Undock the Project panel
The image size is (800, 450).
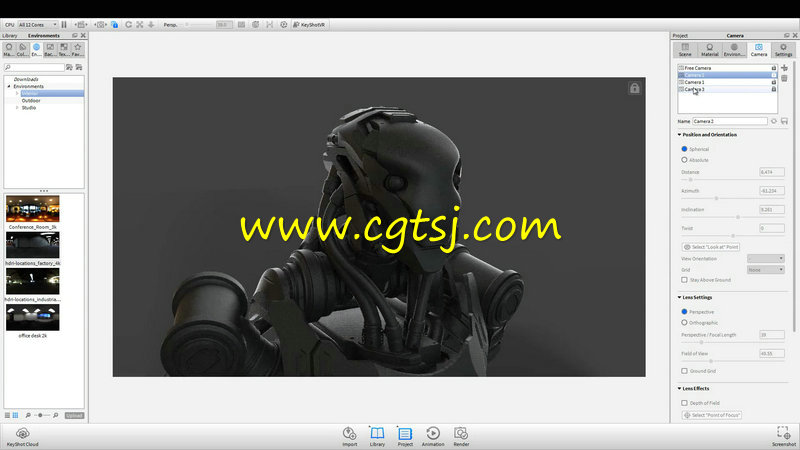coord(786,35)
